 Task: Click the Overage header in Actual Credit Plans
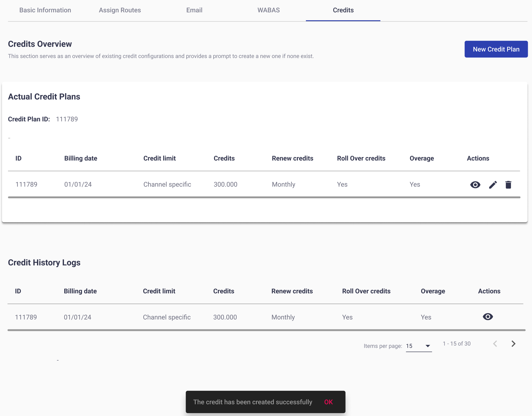(x=422, y=158)
